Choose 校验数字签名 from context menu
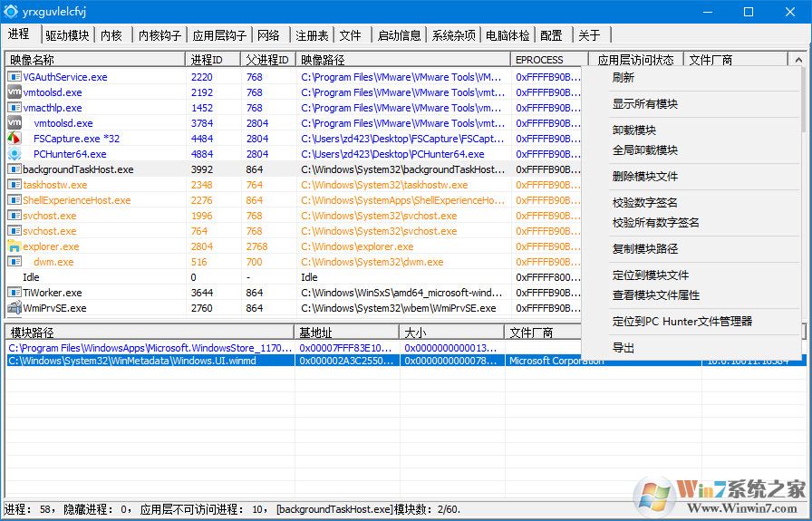Viewport: 812px width, 521px height. [x=644, y=203]
